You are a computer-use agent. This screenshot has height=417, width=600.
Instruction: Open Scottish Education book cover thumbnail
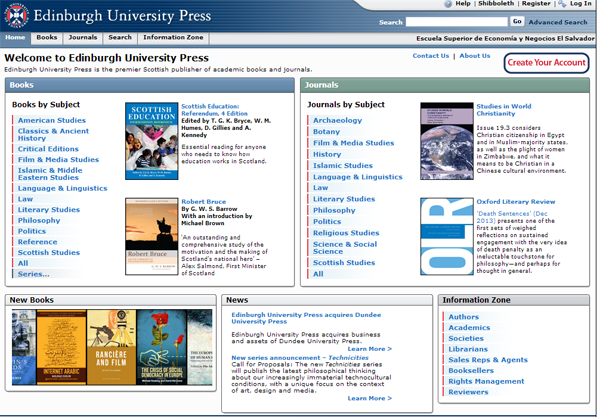point(152,141)
